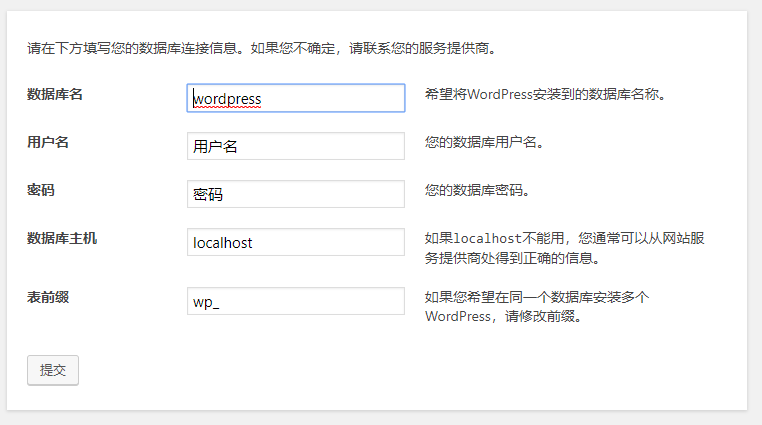This screenshot has width=762, height=425.
Task: Click the 提交 submit button
Action: pyautogui.click(x=52, y=370)
